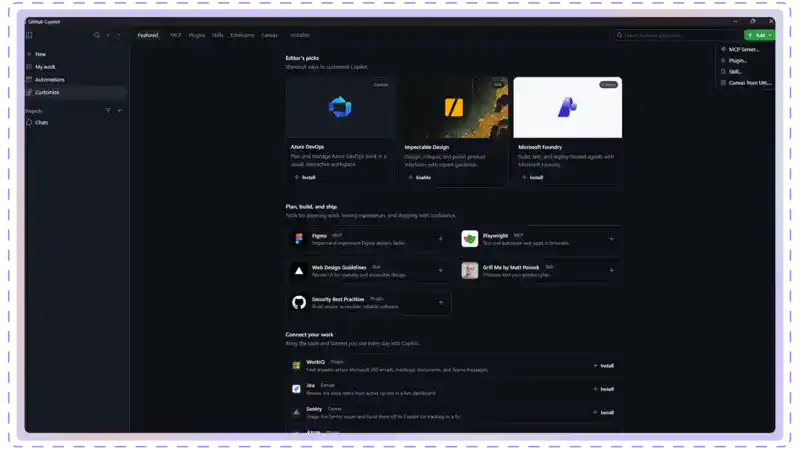Install the Jira canvas
Image resolution: width=800 pixels, height=450 pixels.
(x=604, y=389)
